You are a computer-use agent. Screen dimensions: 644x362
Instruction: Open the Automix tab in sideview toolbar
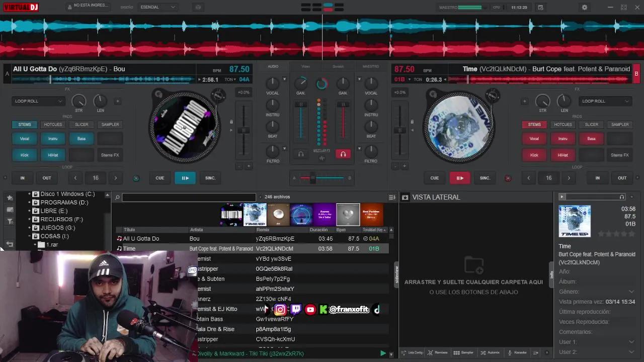point(490,352)
